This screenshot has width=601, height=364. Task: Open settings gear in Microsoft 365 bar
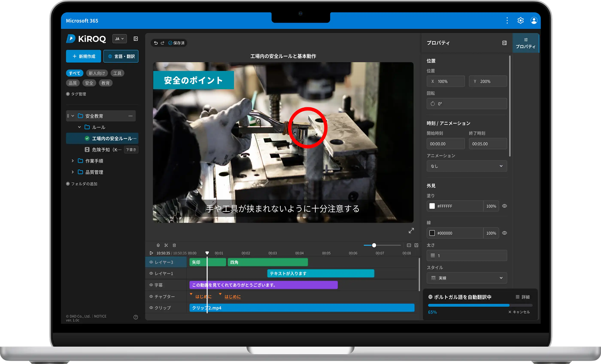tap(521, 20)
